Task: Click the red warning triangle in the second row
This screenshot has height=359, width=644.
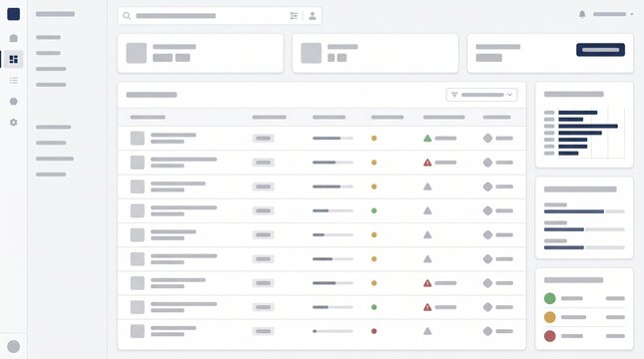Action: coord(427,163)
